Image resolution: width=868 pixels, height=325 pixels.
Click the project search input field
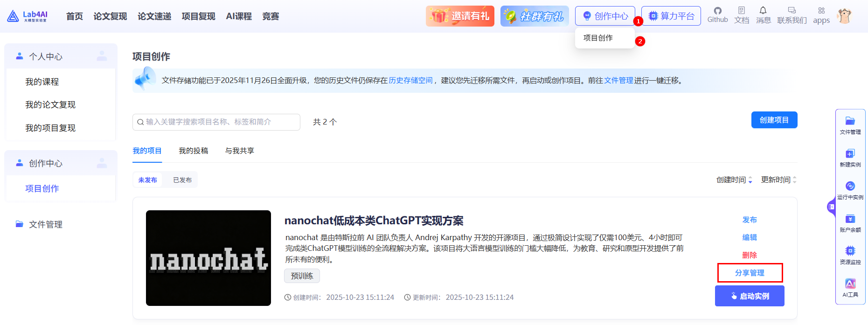click(216, 122)
